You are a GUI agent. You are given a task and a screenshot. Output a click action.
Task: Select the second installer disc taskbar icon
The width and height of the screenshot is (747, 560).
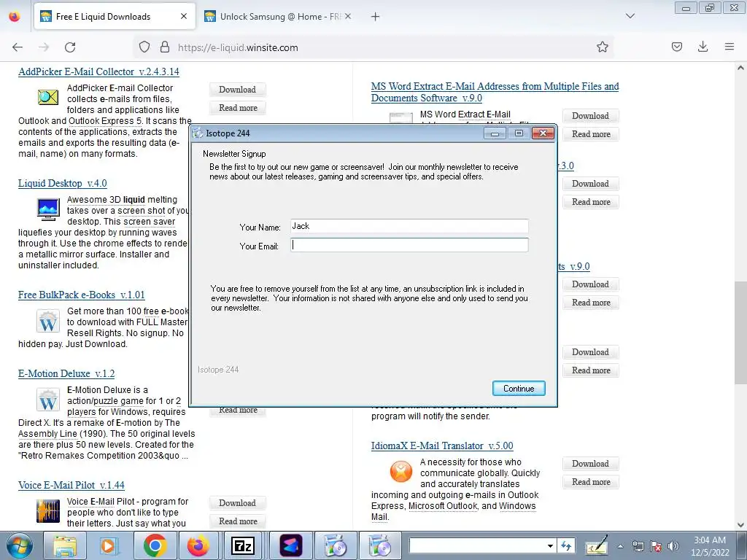click(x=379, y=545)
